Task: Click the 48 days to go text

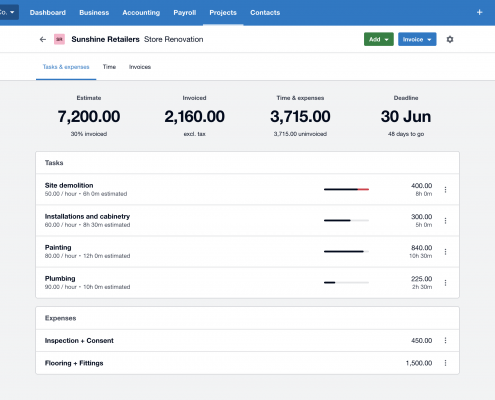Action: pos(406,134)
